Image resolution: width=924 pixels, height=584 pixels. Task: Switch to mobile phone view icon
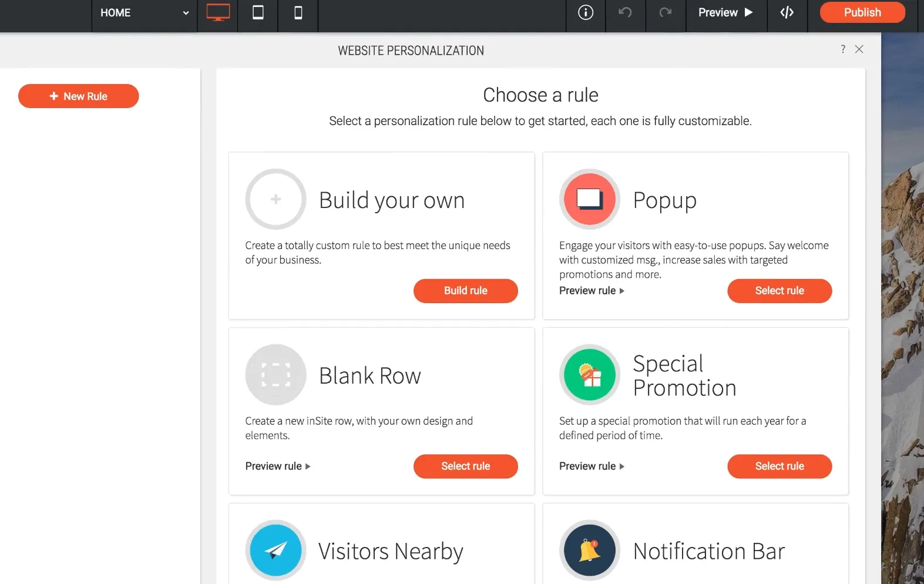point(298,12)
